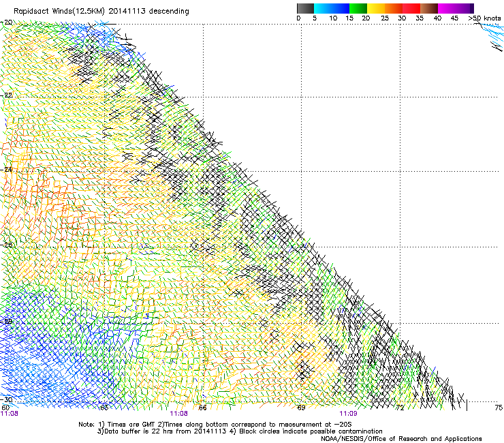Screen dimensions: 504x443
Task: Click the latitude label '-24'
Action: [7, 169]
